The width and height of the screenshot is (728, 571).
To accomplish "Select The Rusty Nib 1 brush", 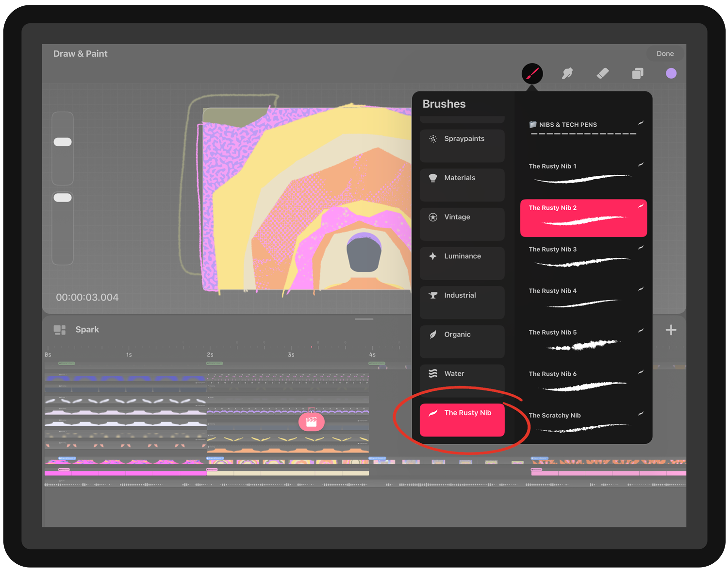I will tap(583, 173).
